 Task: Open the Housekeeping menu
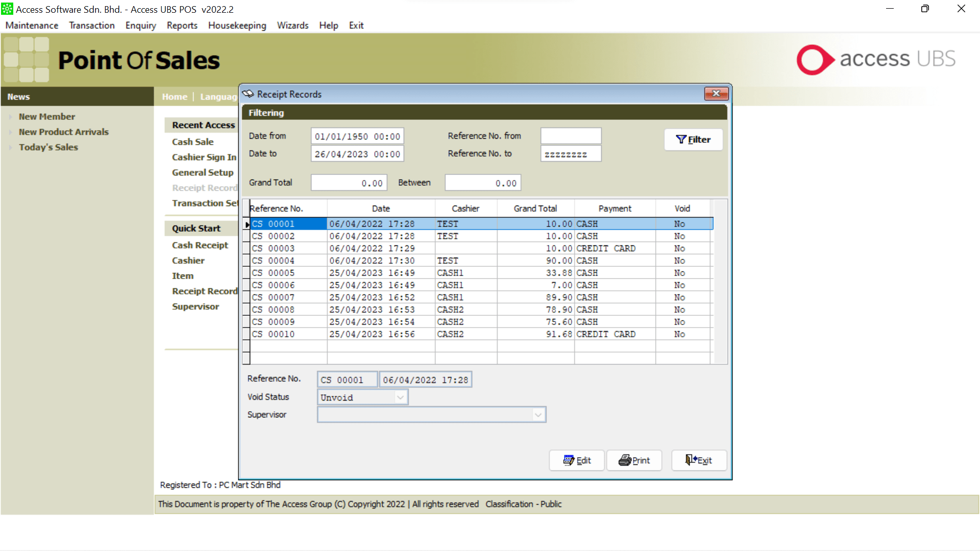point(237,26)
